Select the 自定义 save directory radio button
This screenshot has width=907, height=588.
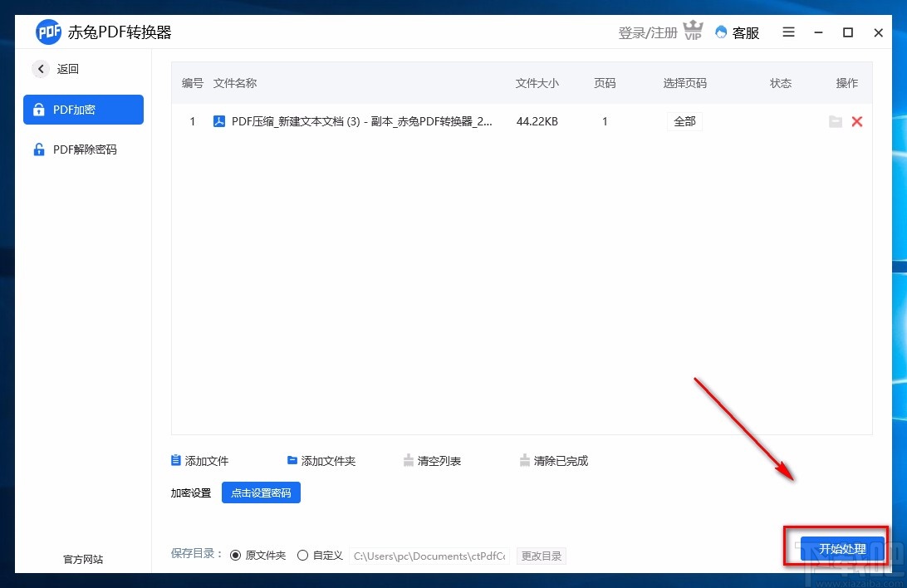pos(302,555)
